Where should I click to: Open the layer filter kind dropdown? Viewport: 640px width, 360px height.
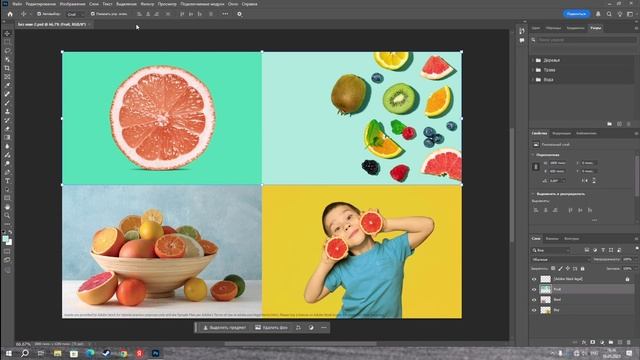551,250
